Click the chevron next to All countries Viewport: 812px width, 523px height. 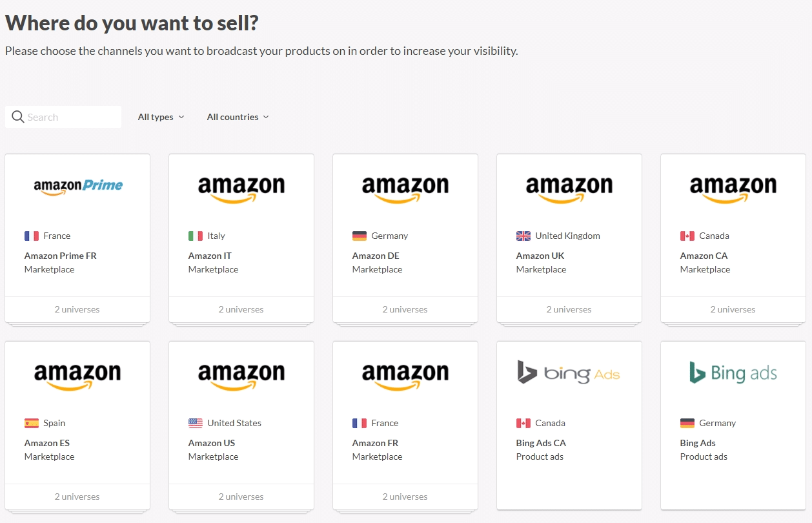[266, 117]
